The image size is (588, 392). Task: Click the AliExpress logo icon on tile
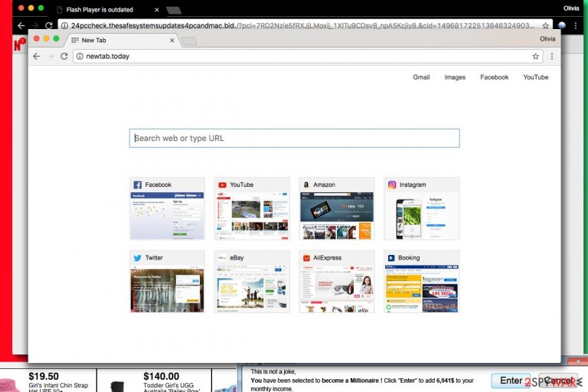306,258
